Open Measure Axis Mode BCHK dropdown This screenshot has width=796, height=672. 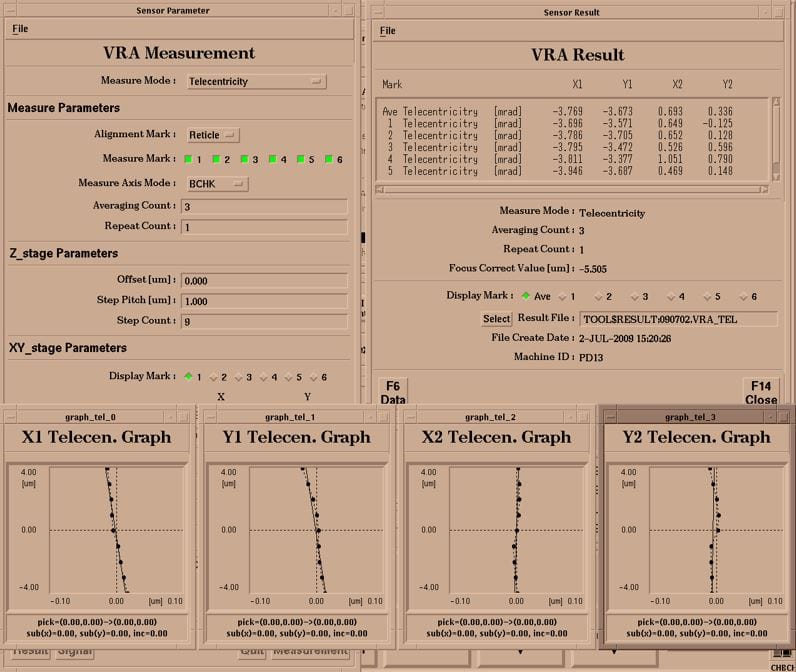click(x=217, y=184)
